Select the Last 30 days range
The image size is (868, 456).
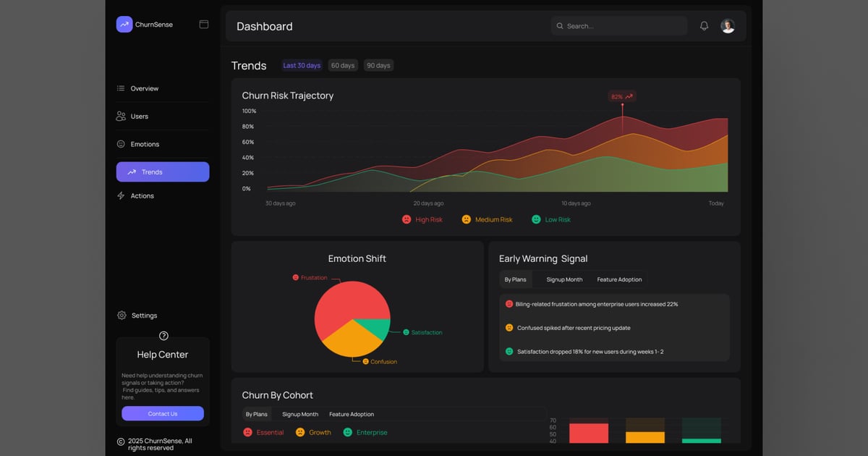coord(302,66)
